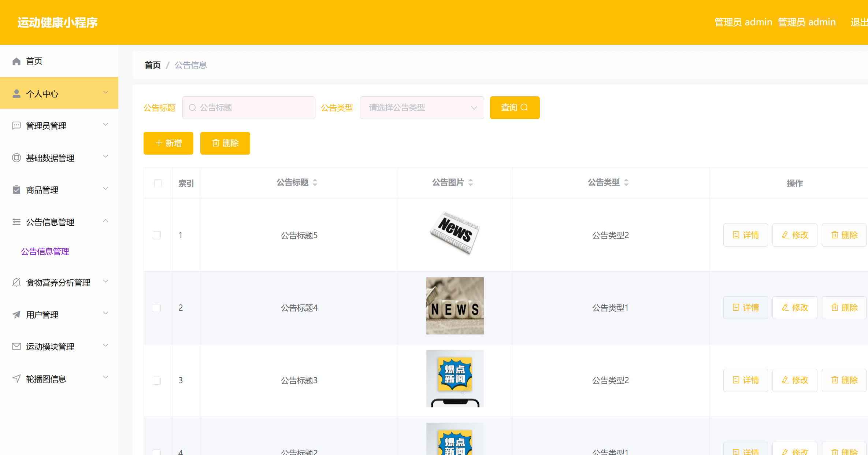This screenshot has height=455, width=868.
Task: Click the gear icon beside 基础数据管理
Action: (x=16, y=158)
